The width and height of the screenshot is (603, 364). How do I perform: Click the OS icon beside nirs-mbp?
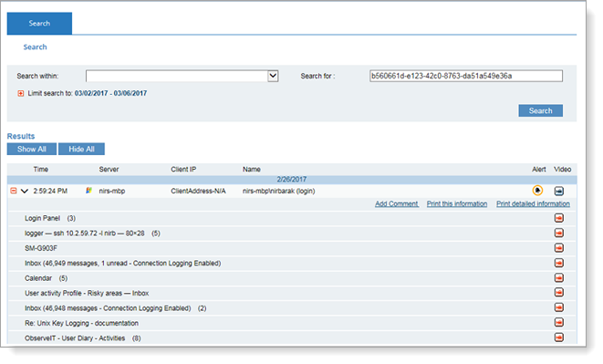point(88,191)
